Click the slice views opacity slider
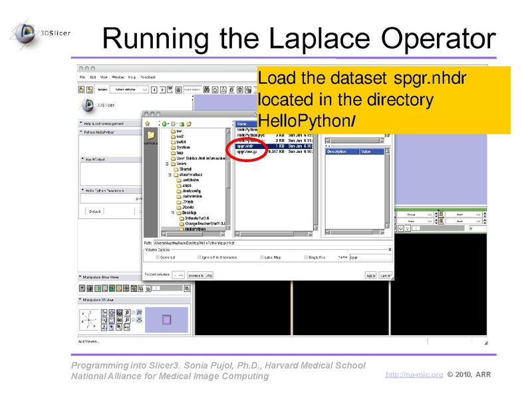 (167, 289)
